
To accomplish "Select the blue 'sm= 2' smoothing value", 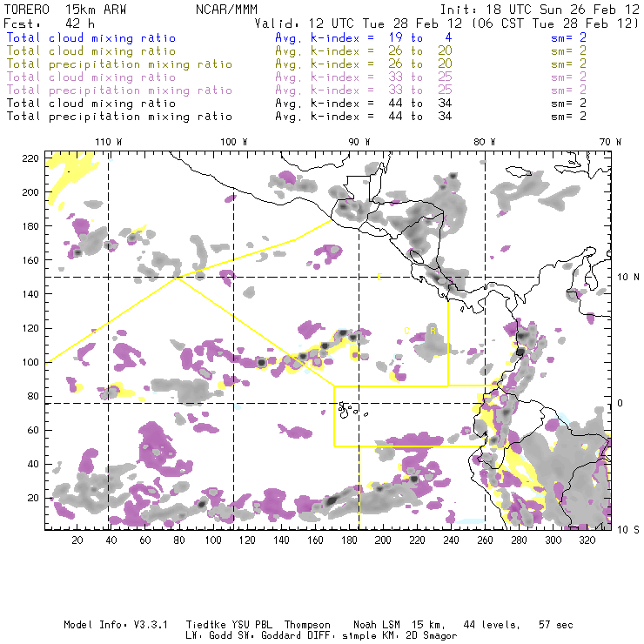I will click(x=568, y=38).
